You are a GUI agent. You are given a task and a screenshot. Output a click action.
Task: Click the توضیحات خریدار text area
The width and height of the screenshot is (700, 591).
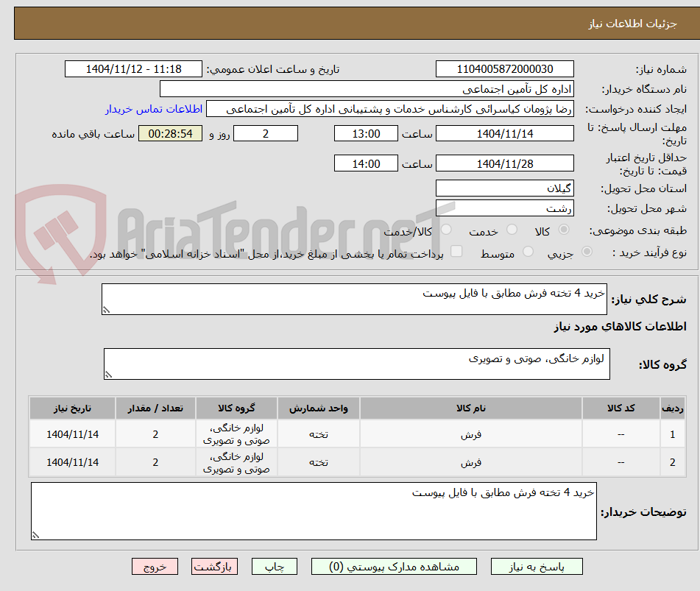(314, 511)
